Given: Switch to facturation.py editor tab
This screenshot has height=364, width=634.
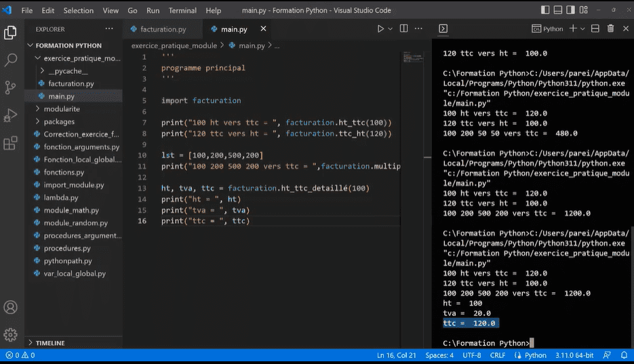Looking at the screenshot, I should [x=163, y=29].
